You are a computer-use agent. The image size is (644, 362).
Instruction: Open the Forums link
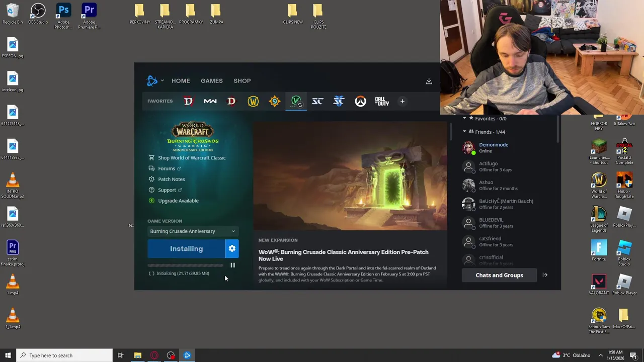coord(165,168)
